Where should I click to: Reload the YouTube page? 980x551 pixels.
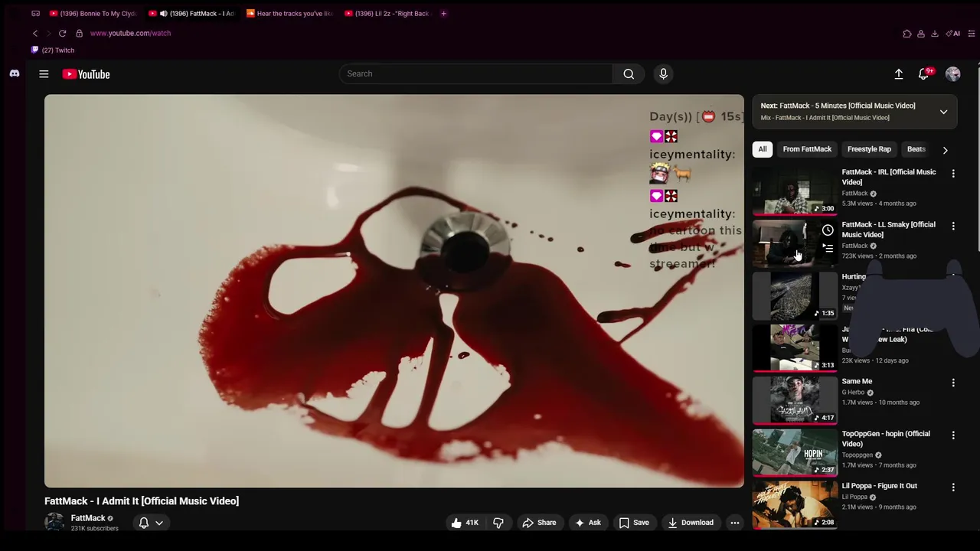pyautogui.click(x=62, y=33)
